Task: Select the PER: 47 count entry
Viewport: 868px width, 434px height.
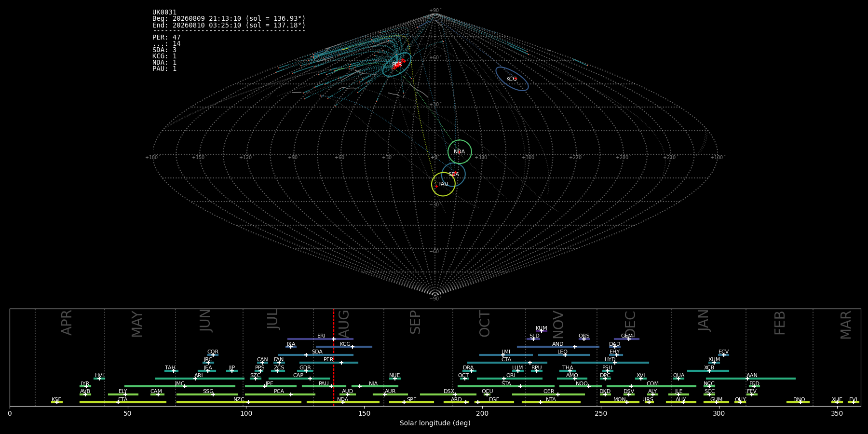Action: [166, 38]
